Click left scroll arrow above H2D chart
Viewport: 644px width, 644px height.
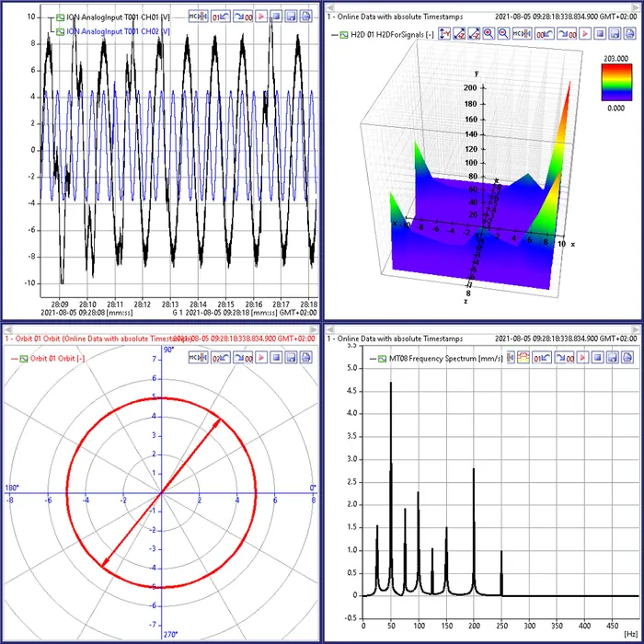(x=329, y=7)
